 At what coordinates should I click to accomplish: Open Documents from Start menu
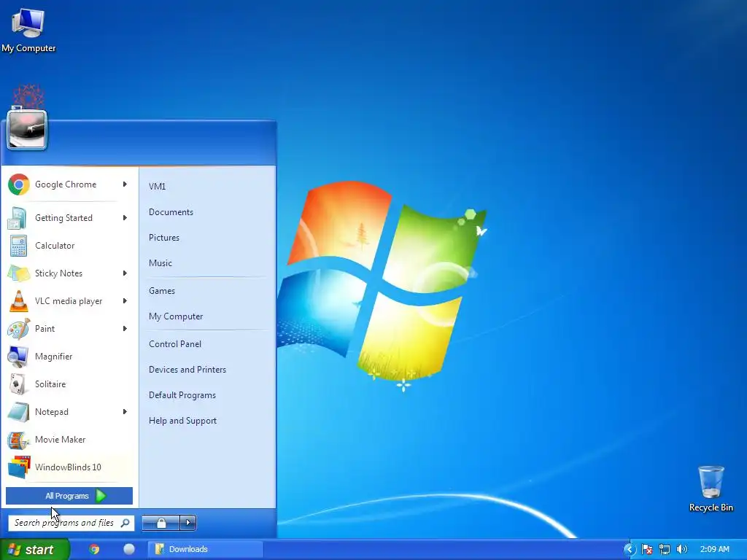pos(171,212)
